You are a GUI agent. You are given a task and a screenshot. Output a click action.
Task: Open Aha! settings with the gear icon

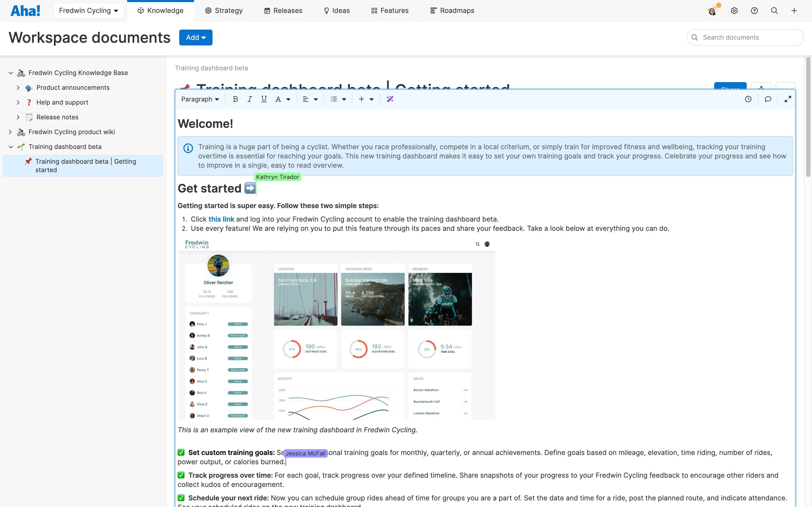[735, 10]
